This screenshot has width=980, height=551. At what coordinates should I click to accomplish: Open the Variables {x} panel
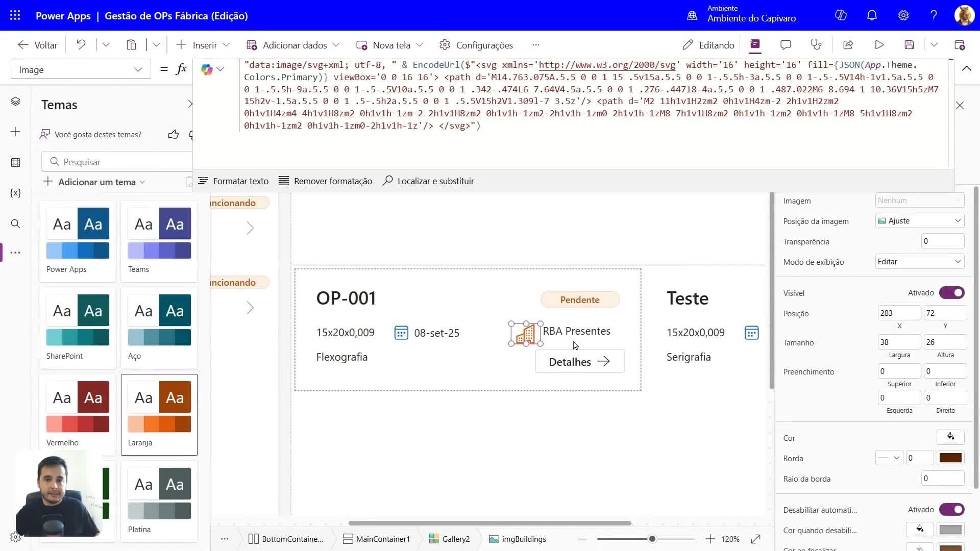15,193
